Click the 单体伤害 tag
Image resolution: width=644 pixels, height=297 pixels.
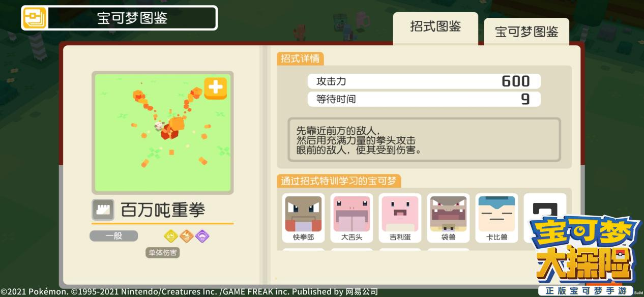coord(163,252)
